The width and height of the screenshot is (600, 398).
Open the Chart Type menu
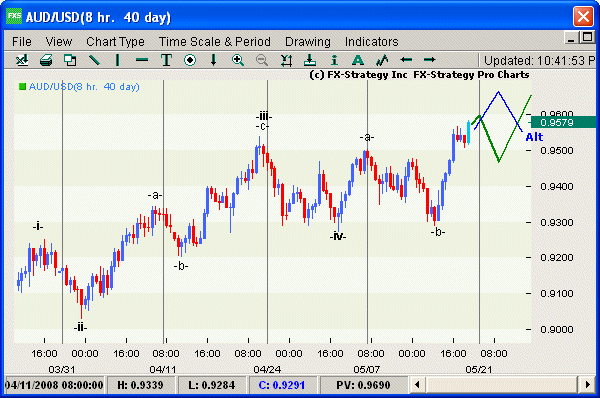pyautogui.click(x=115, y=41)
